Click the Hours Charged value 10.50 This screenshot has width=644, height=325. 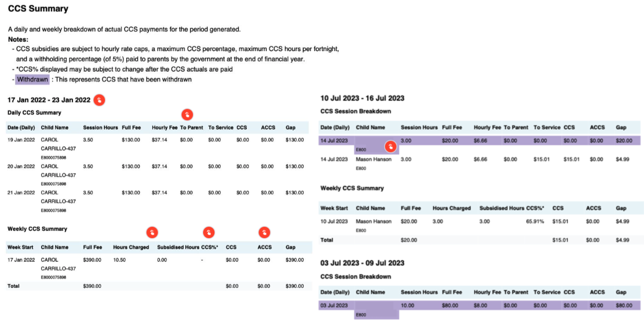pyautogui.click(x=120, y=260)
